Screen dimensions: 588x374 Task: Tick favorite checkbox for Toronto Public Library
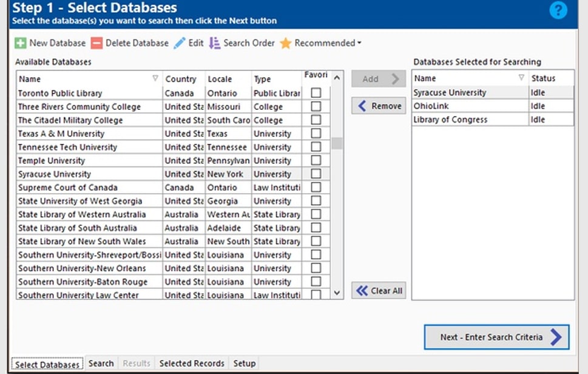click(316, 93)
